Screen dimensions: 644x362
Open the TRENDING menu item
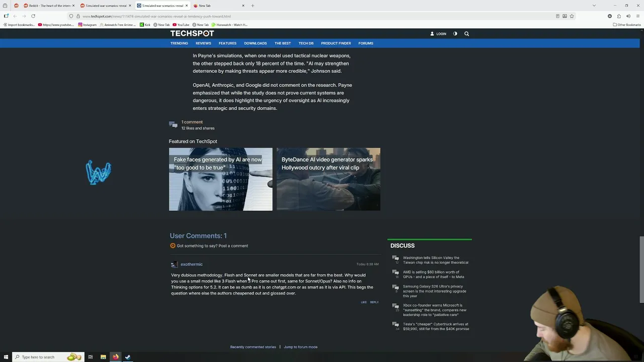179,43
